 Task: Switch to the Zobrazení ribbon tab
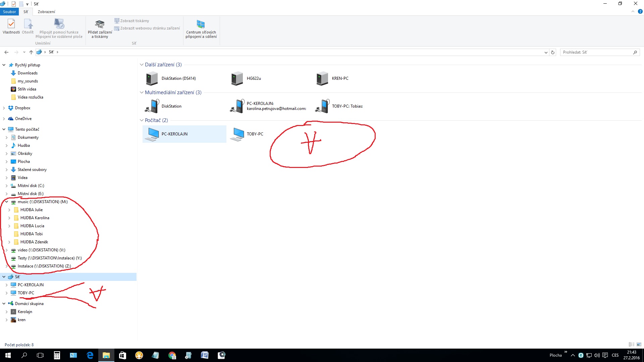(x=46, y=12)
